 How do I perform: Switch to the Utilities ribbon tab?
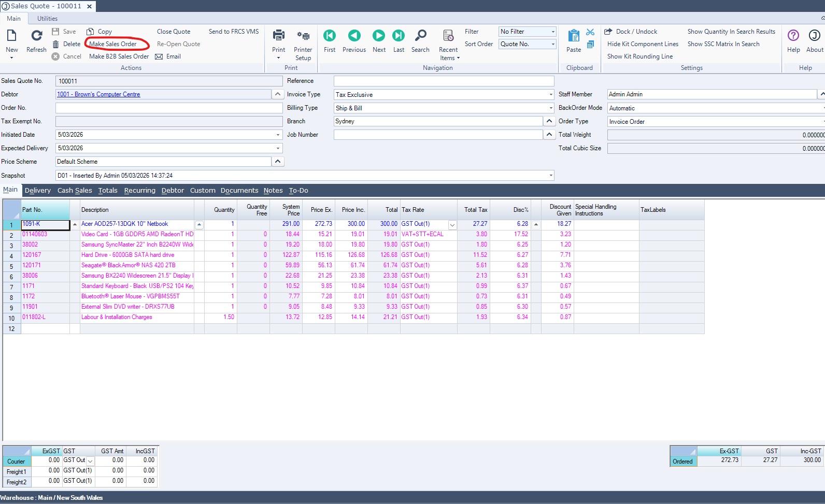tap(47, 19)
